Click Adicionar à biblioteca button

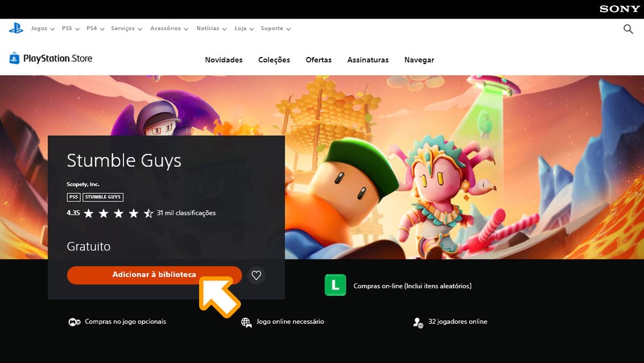[154, 275]
